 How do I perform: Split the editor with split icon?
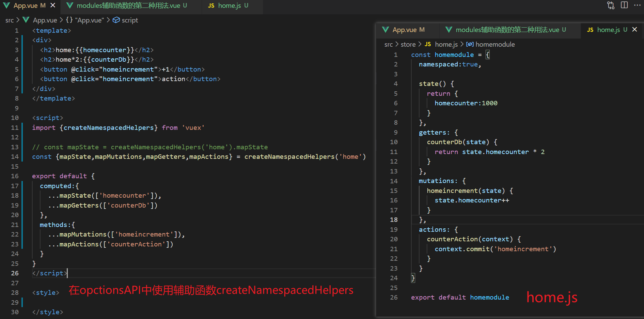624,5
